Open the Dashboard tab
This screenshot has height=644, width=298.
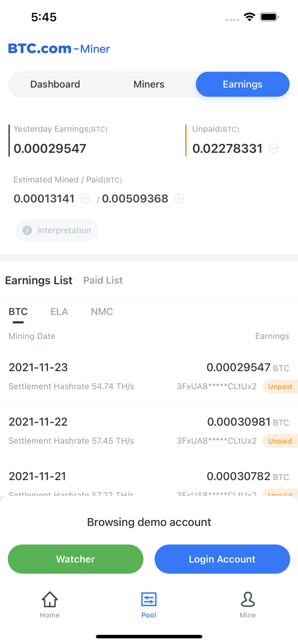(55, 84)
